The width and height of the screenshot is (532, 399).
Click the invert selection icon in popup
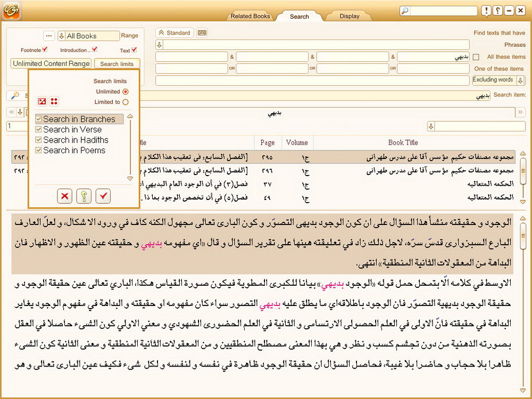pos(42,102)
